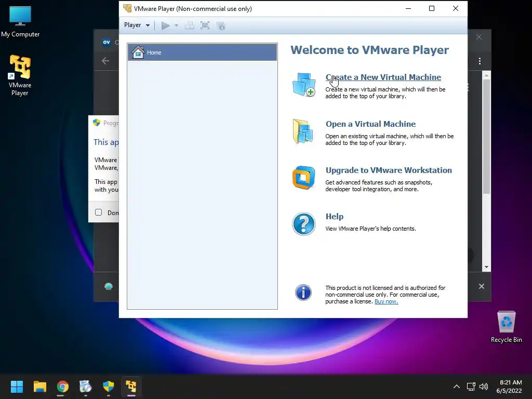Click the Create New Virtual Machine icon
Image resolution: width=532 pixels, height=399 pixels.
tap(303, 85)
